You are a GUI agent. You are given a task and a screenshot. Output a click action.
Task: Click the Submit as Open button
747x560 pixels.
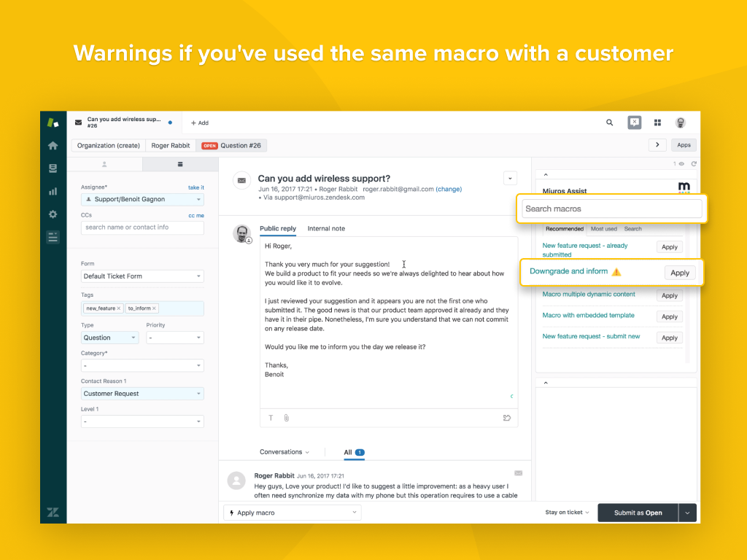click(638, 513)
